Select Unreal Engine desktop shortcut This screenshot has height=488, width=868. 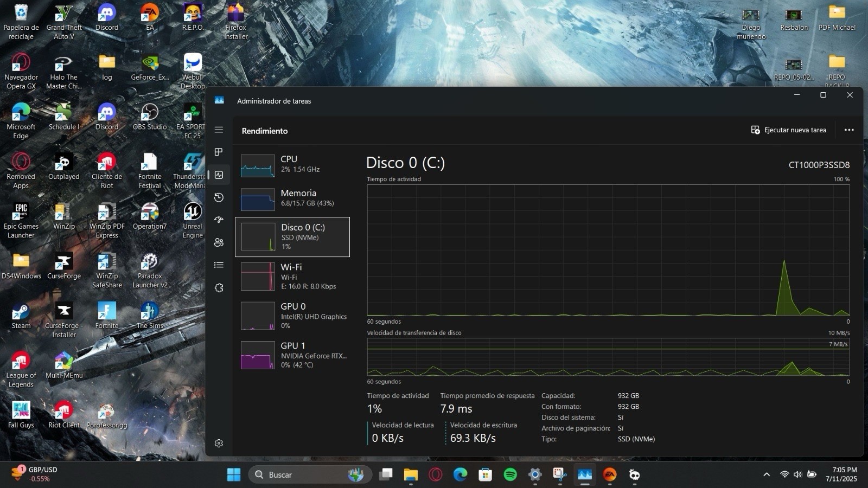193,220
